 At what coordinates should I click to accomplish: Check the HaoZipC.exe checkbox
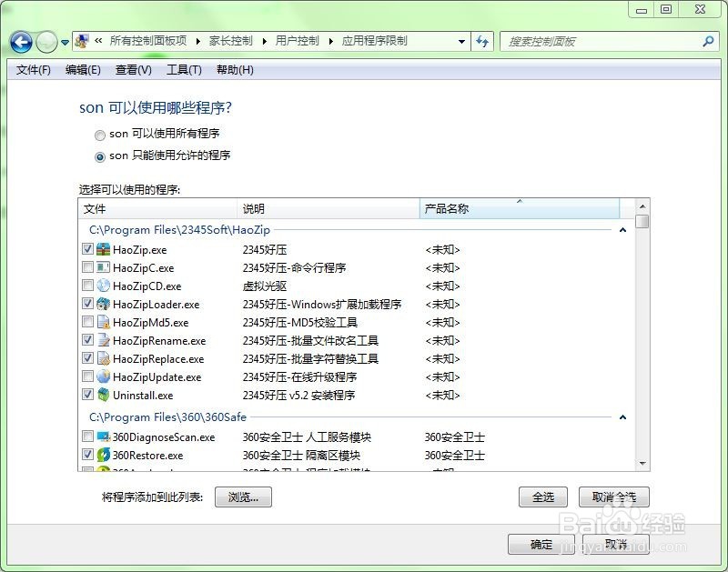[x=87, y=267]
